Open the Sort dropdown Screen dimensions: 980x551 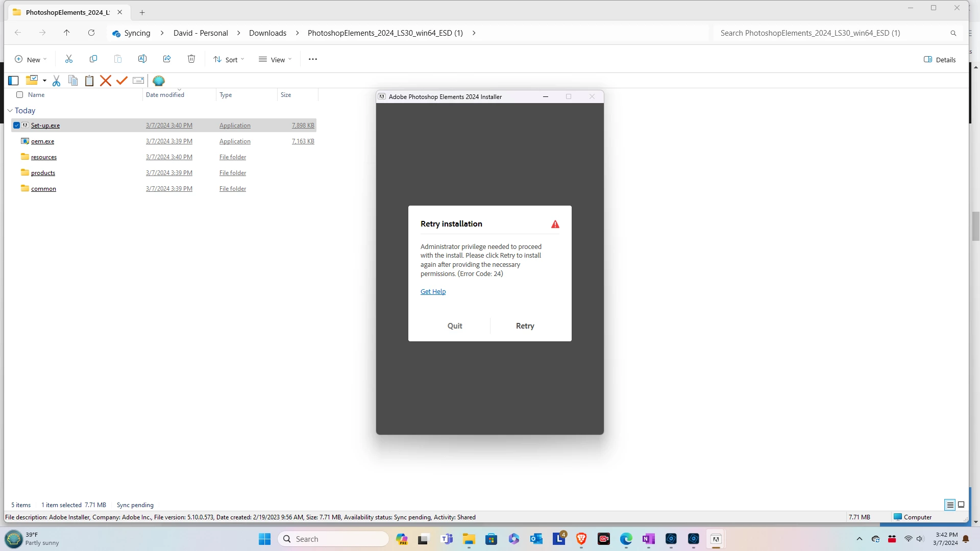[x=229, y=60]
